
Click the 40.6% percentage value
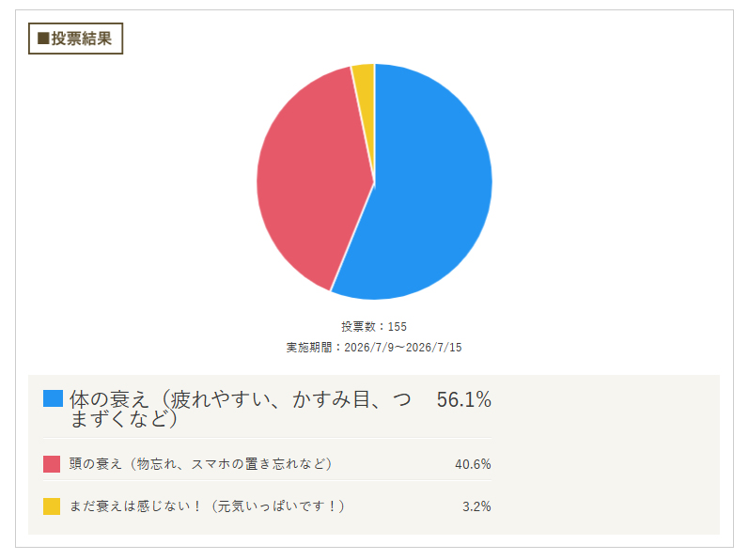pyautogui.click(x=473, y=464)
